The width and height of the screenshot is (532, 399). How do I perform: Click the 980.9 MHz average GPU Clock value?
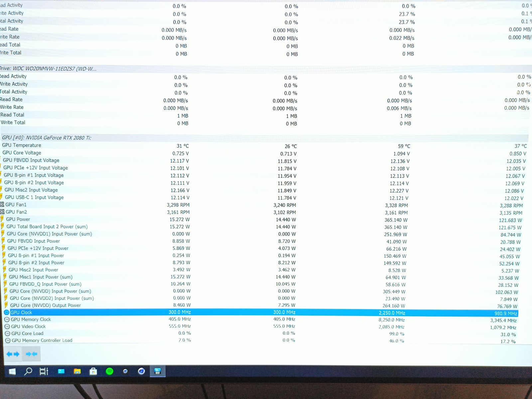[506, 314]
